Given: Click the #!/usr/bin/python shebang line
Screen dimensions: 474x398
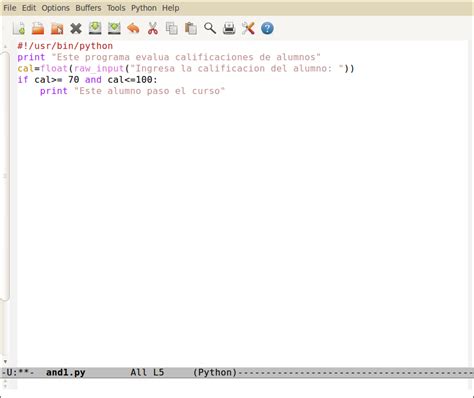Looking at the screenshot, I should 65,46.
